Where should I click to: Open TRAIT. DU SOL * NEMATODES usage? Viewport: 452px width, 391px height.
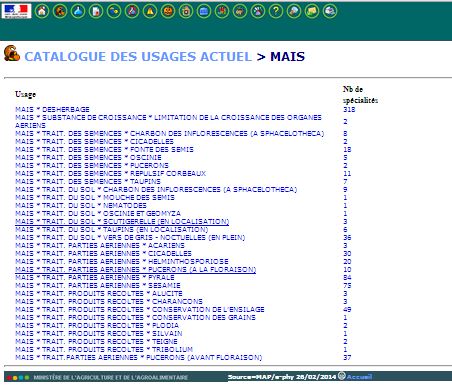click(x=81, y=205)
